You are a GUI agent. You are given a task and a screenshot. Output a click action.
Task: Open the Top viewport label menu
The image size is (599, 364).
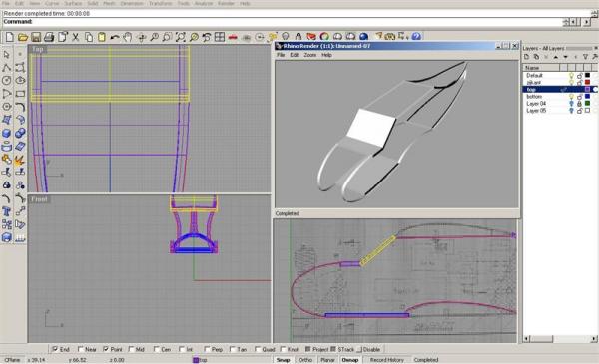(38, 49)
